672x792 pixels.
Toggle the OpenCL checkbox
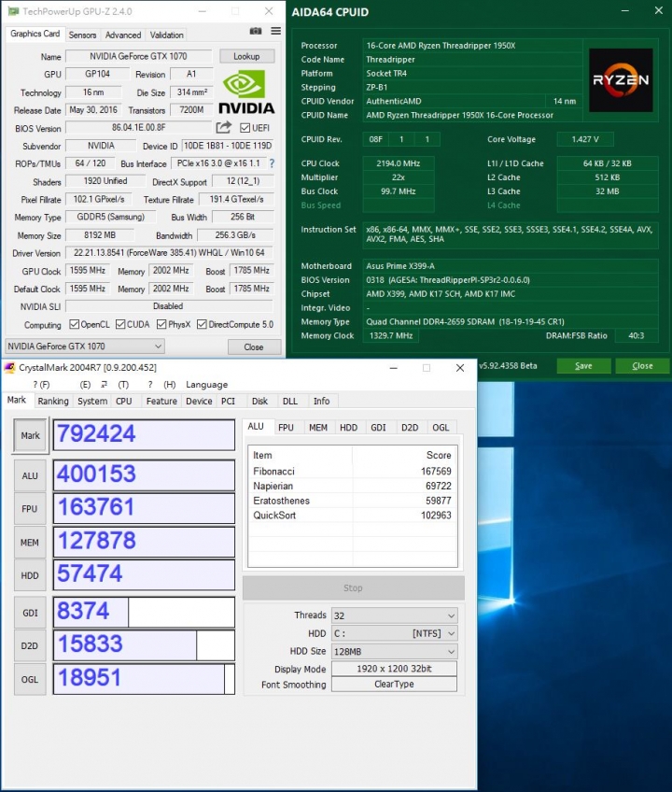coord(75,324)
